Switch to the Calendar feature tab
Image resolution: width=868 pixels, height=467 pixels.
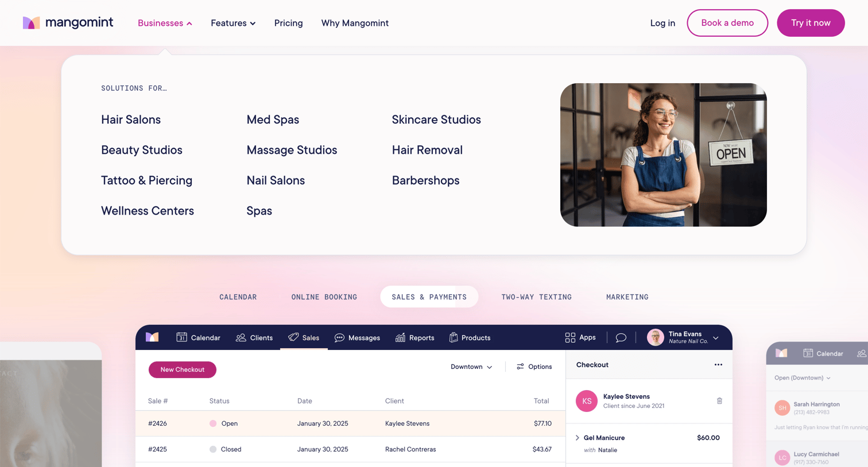(238, 297)
